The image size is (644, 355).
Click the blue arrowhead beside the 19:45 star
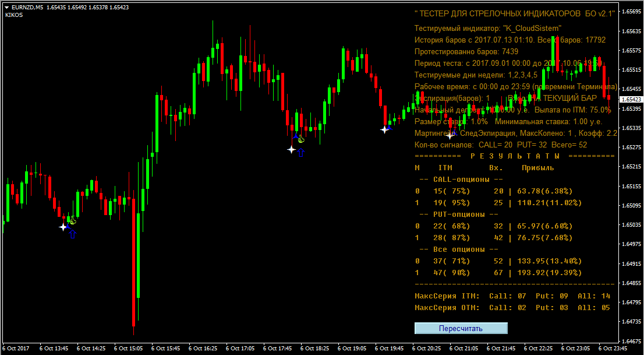[390, 126]
